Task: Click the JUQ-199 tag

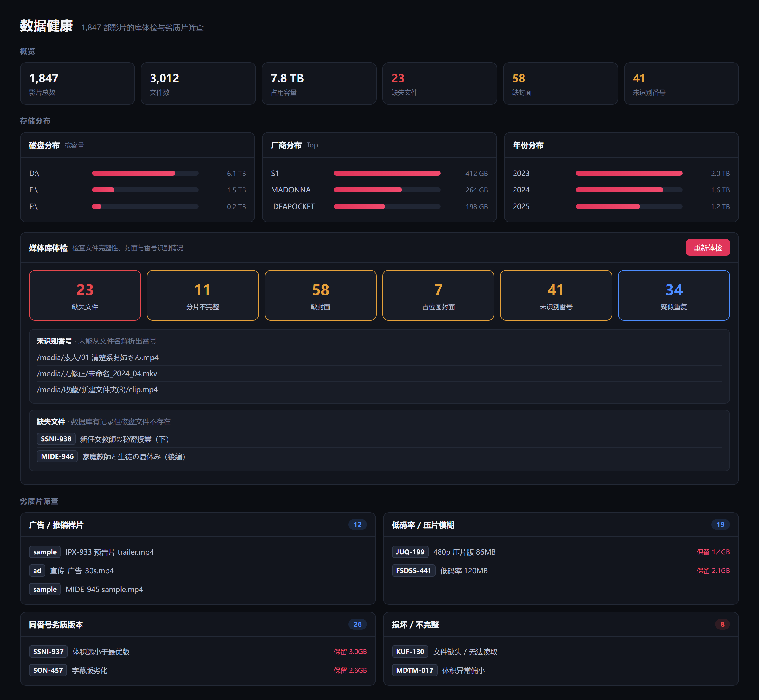Action: [x=410, y=552]
